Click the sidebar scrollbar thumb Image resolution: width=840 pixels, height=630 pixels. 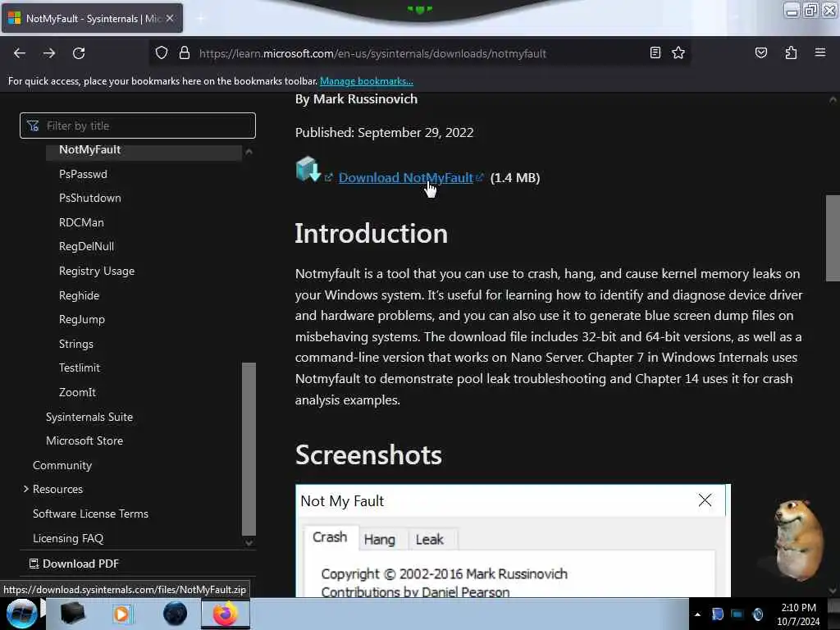249,449
